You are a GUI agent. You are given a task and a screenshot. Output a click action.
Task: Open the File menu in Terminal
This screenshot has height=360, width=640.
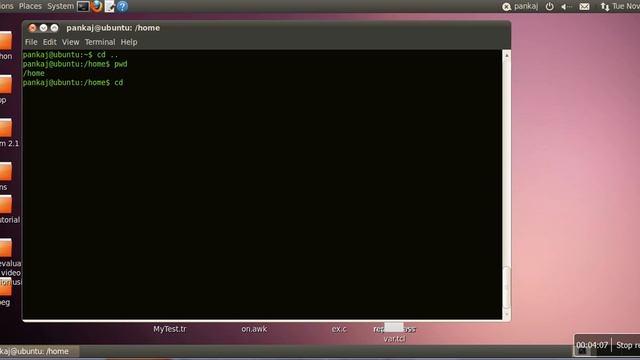(x=31, y=42)
